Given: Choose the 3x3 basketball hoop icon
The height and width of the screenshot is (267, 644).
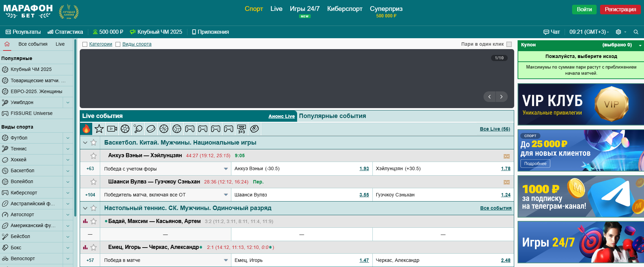Looking at the screenshot, I should coord(242,129).
